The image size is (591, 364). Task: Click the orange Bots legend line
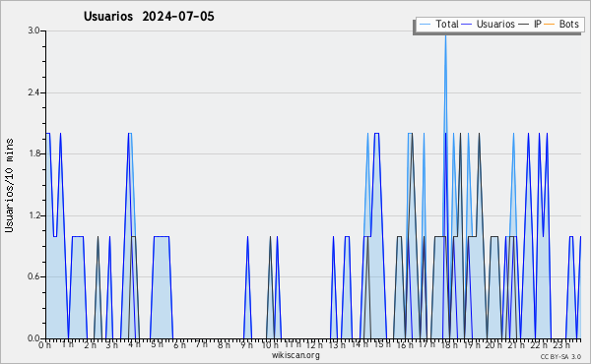point(550,25)
